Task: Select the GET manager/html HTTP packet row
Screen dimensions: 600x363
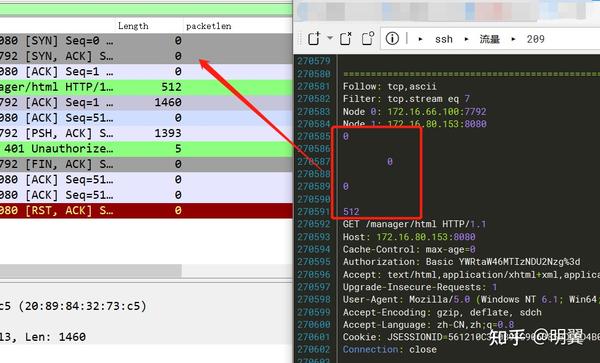Action: pos(146,87)
